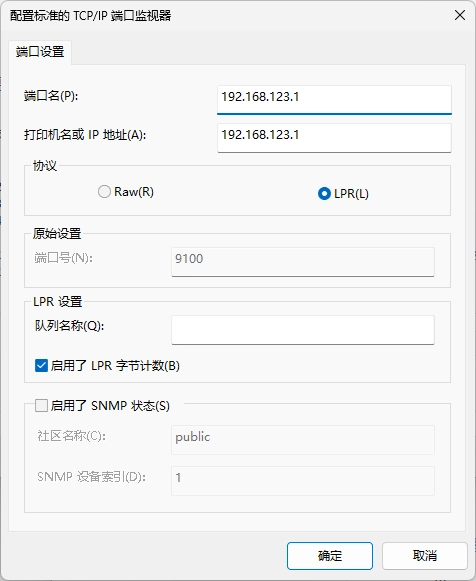Click the 队列名称(Q) input field
Viewport: 476px width, 581px height.
pos(303,330)
